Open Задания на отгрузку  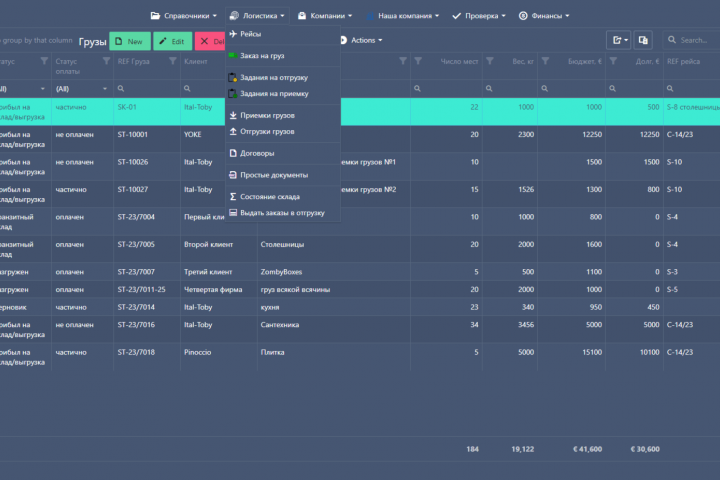coord(283,78)
